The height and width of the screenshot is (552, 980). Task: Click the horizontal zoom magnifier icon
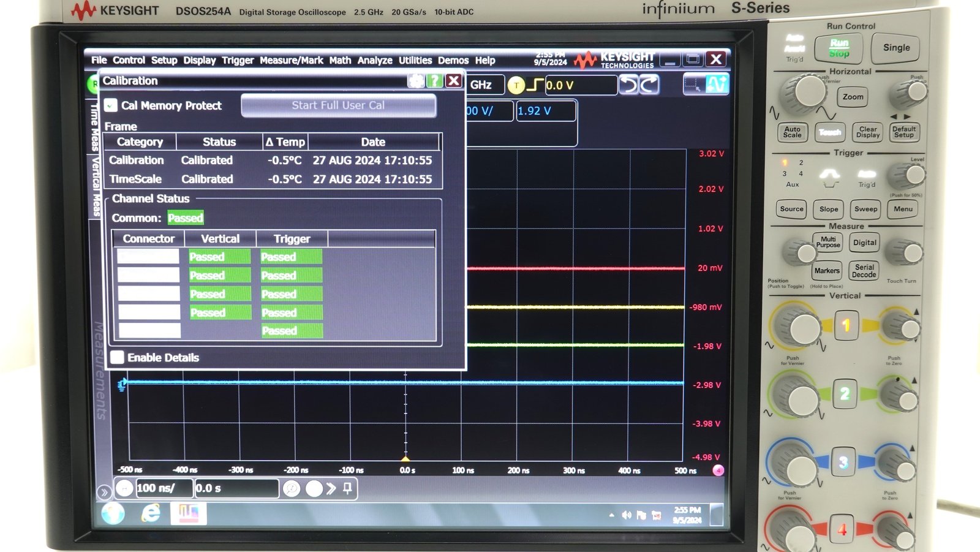[x=292, y=488]
